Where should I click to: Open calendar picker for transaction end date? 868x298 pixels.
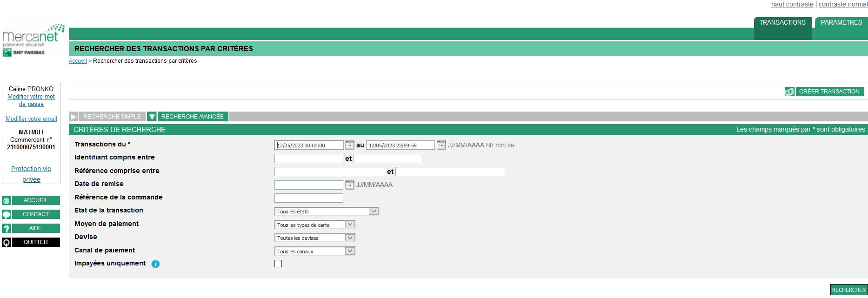pos(441,145)
